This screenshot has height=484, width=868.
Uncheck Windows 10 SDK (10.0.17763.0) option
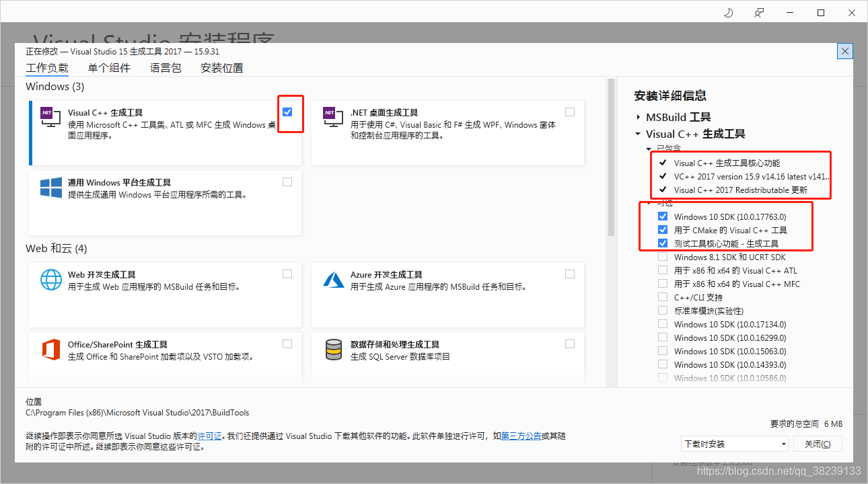click(x=663, y=216)
